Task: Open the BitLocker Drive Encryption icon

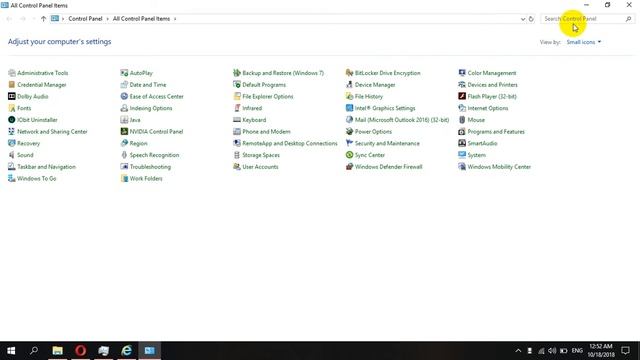Action: pos(349,73)
